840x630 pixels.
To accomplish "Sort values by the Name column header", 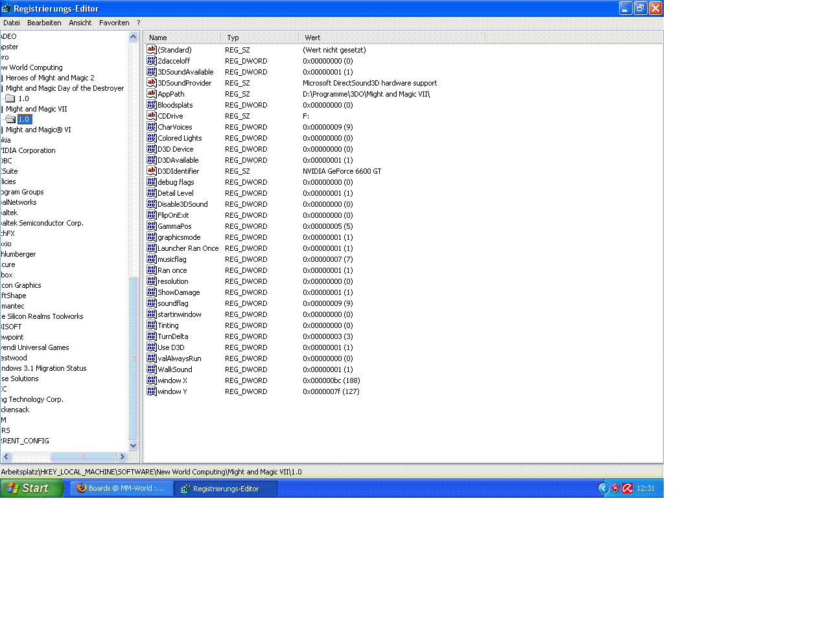I will tap(183, 38).
